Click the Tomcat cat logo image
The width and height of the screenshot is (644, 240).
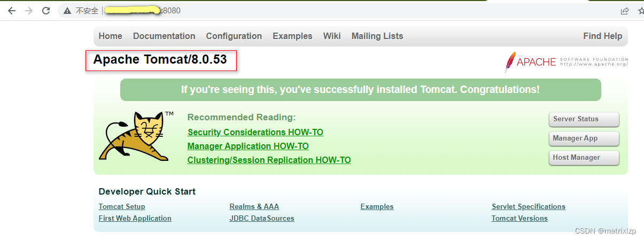[x=136, y=136]
